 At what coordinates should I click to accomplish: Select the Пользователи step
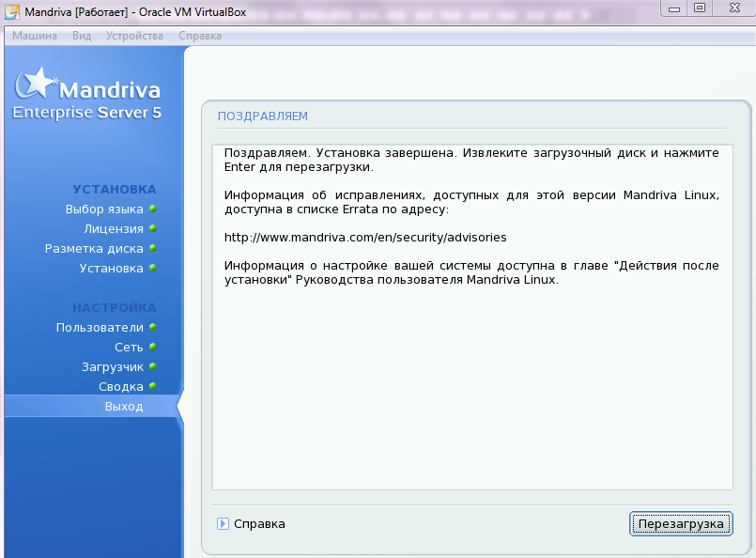[x=100, y=328]
